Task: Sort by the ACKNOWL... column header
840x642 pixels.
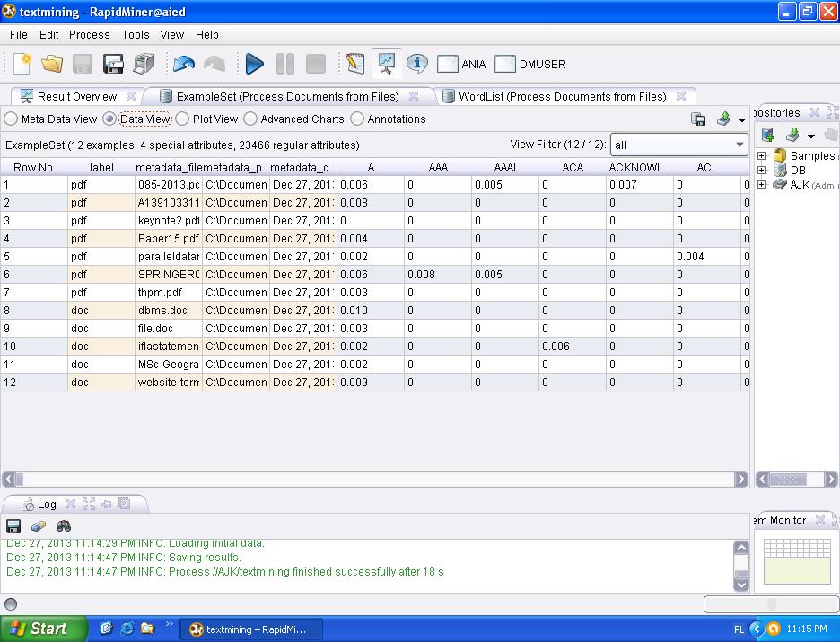Action: (640, 168)
